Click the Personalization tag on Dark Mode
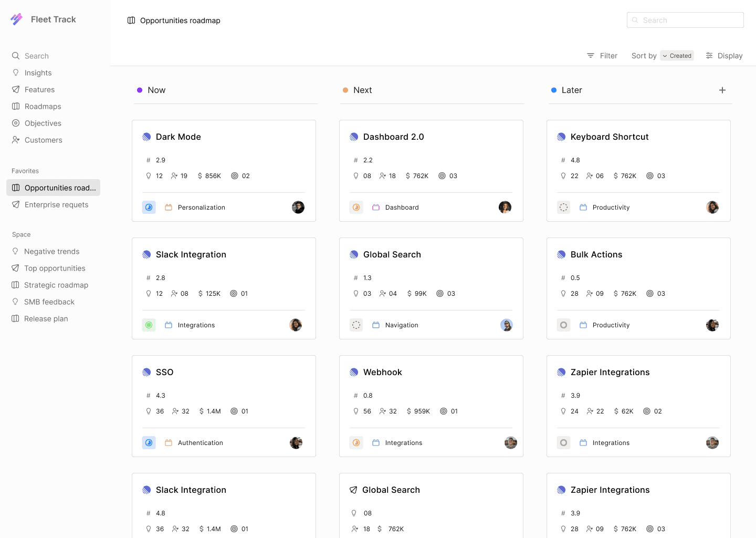 click(195, 208)
